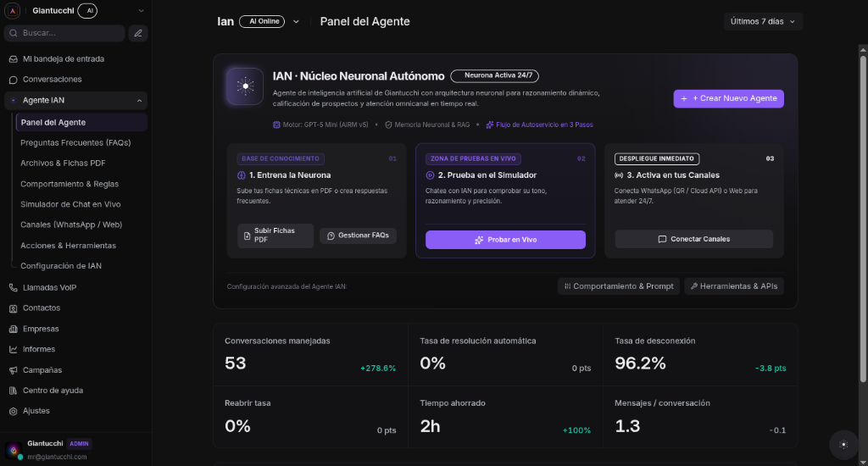This screenshot has width=868, height=466.
Task: Click the Comportamiento & Prompt button
Action: 618,286
